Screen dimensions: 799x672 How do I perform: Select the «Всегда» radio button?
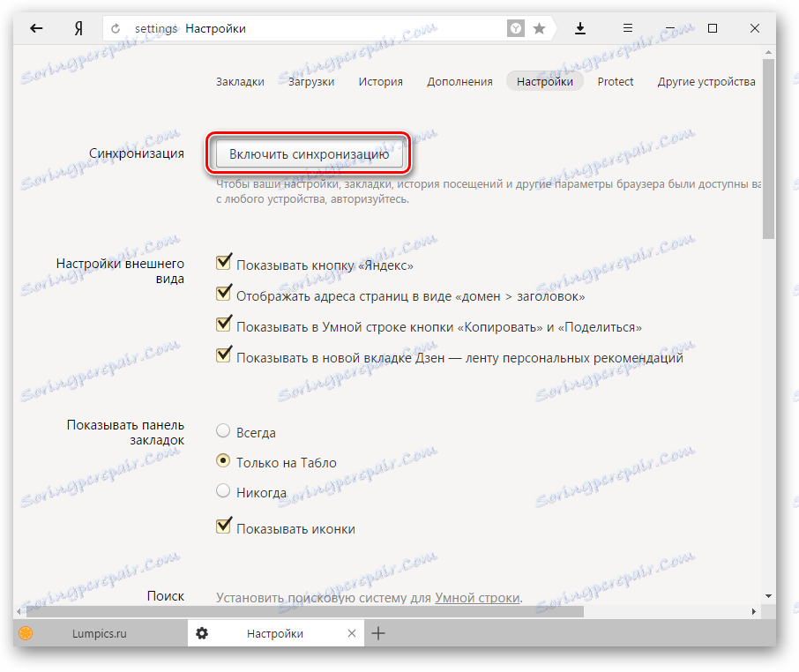click(223, 432)
